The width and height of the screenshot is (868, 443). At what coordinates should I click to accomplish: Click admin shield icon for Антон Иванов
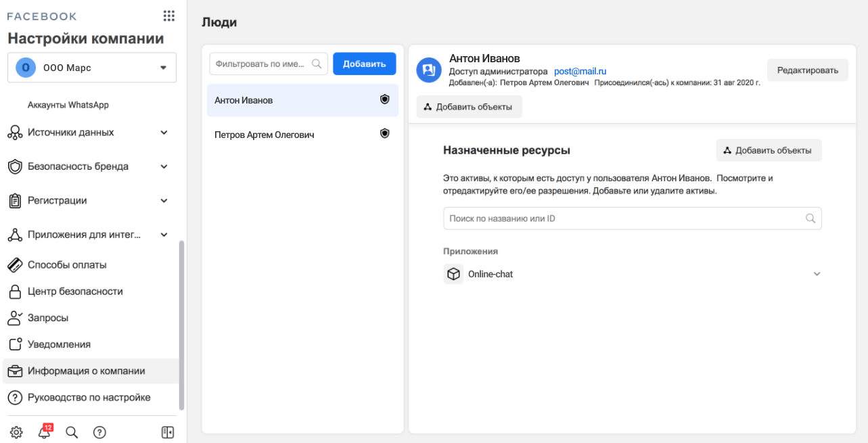[x=385, y=99]
